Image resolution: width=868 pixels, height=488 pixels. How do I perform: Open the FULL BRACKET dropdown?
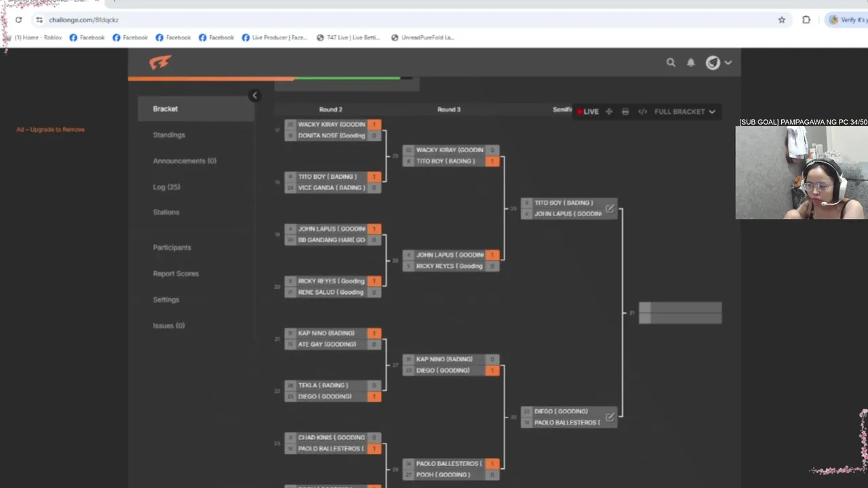(684, 112)
